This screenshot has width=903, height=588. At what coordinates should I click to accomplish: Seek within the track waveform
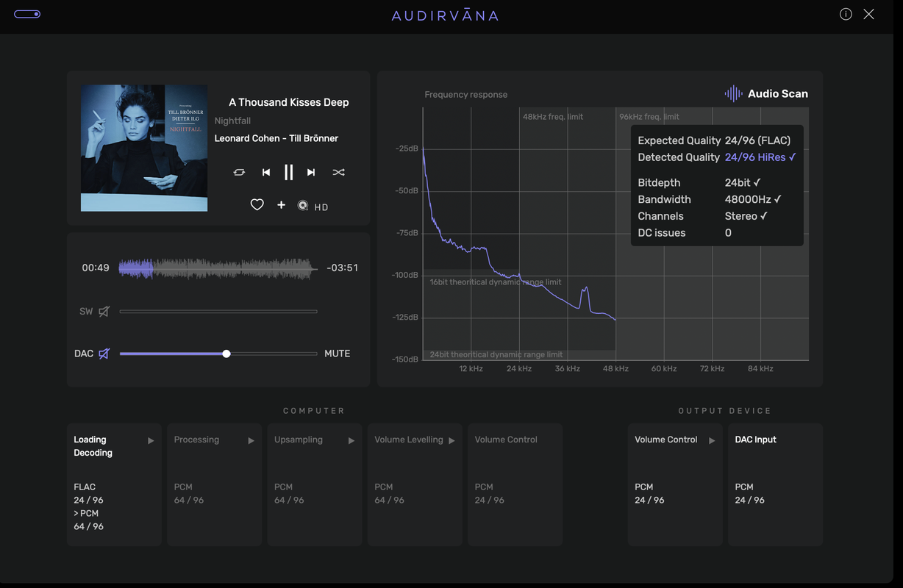(x=218, y=268)
